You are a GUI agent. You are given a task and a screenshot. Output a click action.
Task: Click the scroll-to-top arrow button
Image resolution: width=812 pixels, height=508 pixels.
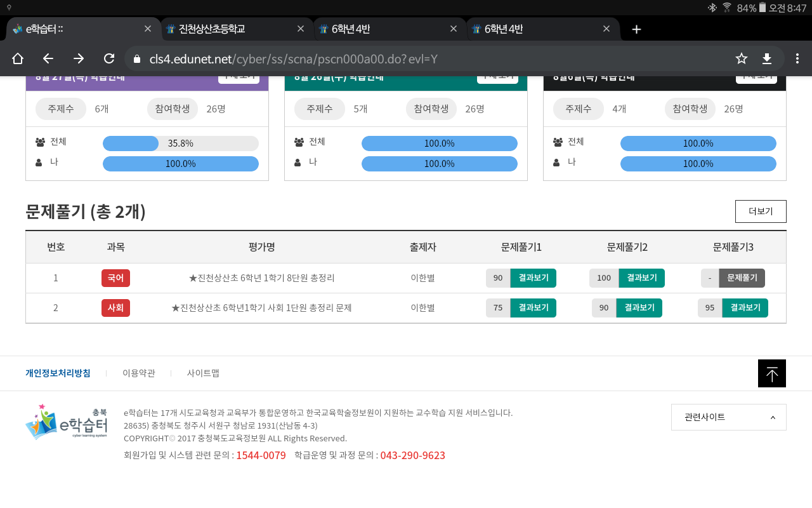772,373
